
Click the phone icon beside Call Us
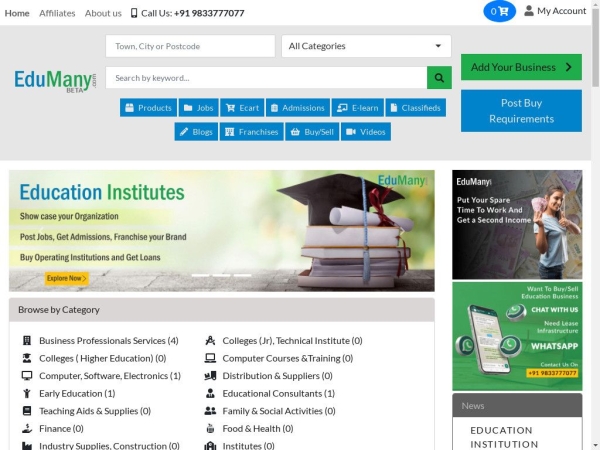(134, 13)
